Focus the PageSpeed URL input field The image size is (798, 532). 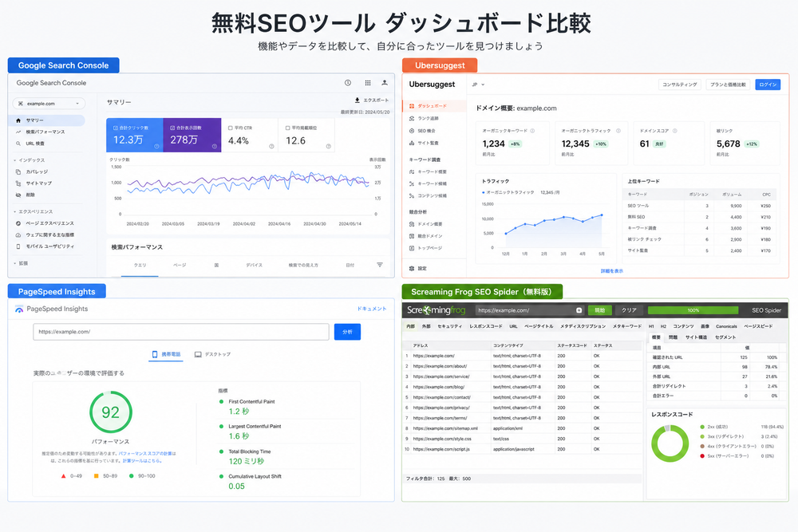[180, 332]
